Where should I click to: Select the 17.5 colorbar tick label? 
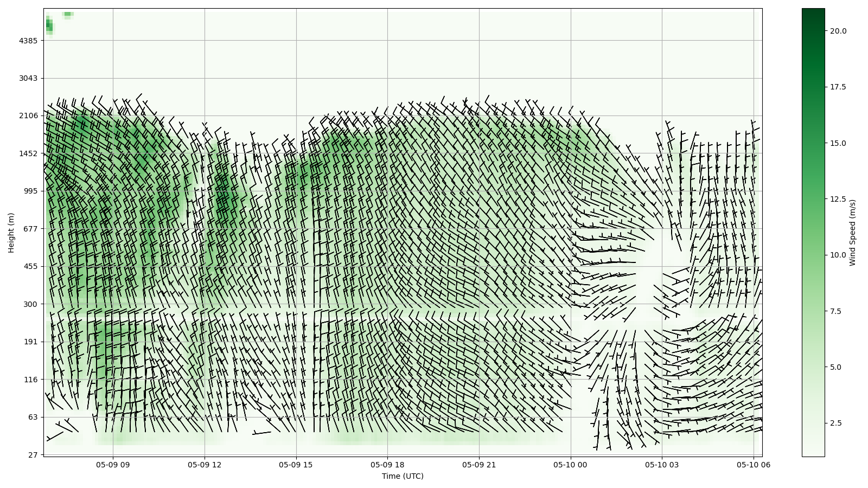[x=838, y=87]
